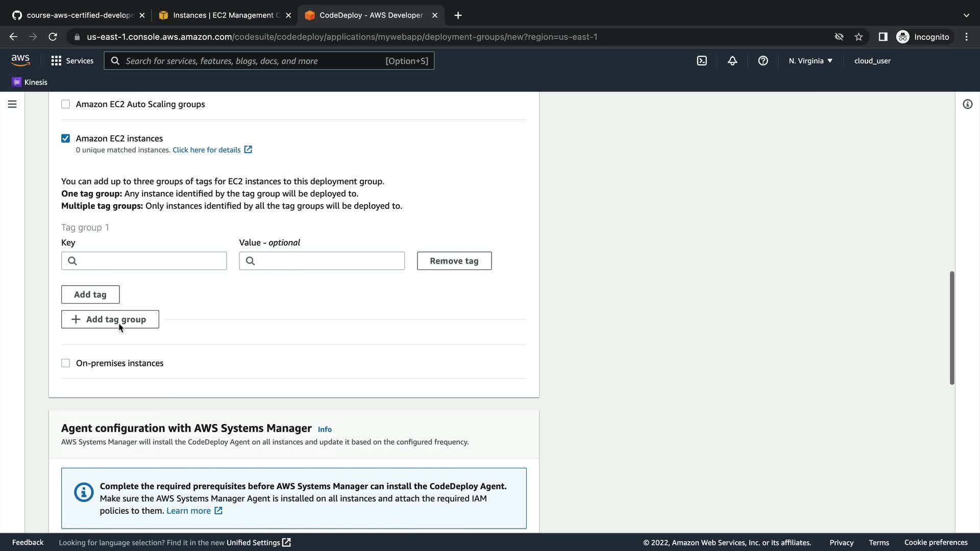The width and height of the screenshot is (980, 551).
Task: Open the Kinesis bookmark shortcut
Action: 30,82
